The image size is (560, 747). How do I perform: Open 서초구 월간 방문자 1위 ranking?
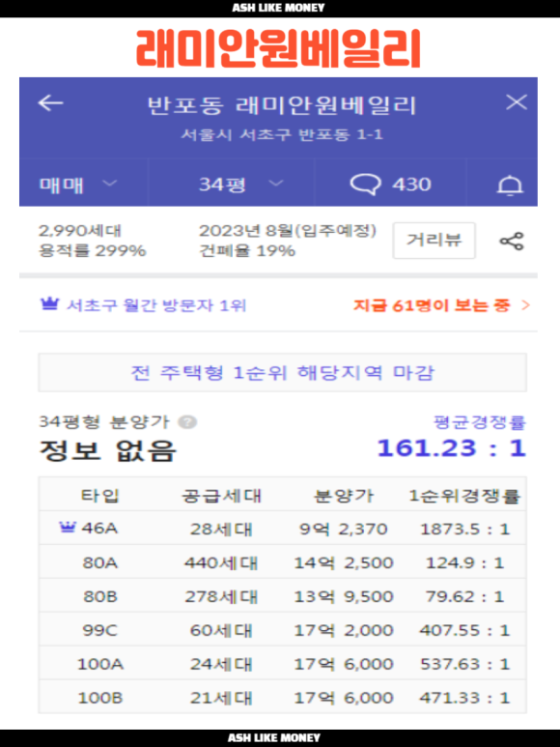tap(143, 305)
